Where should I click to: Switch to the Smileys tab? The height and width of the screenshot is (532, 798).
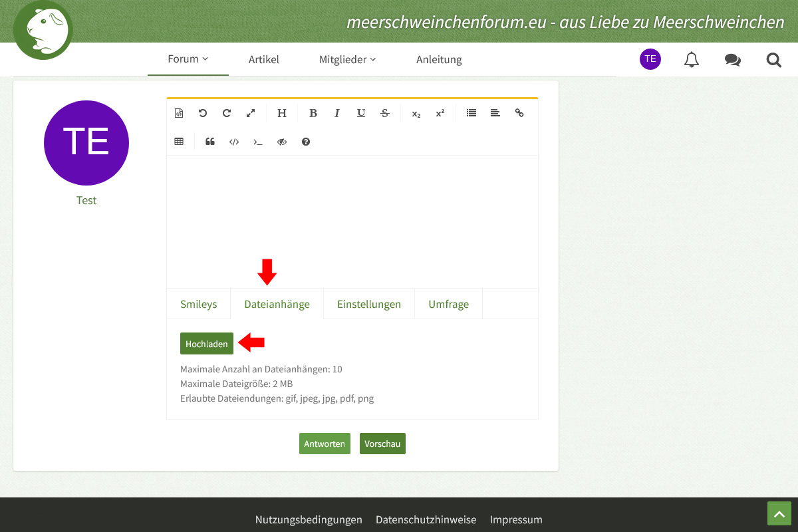(198, 304)
